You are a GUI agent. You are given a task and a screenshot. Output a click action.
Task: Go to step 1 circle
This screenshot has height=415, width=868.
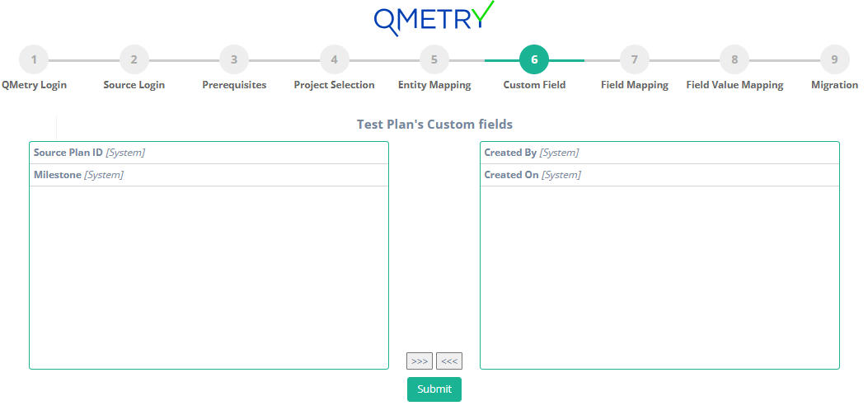pyautogui.click(x=34, y=60)
